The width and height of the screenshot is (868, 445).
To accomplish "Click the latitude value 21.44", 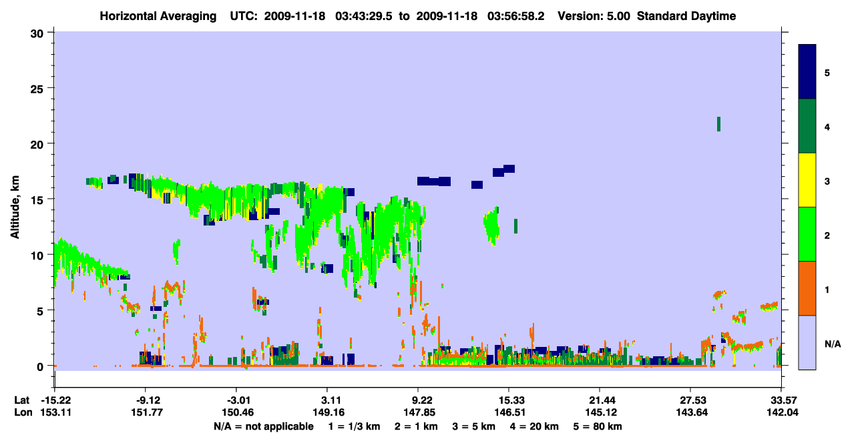I will (x=600, y=400).
